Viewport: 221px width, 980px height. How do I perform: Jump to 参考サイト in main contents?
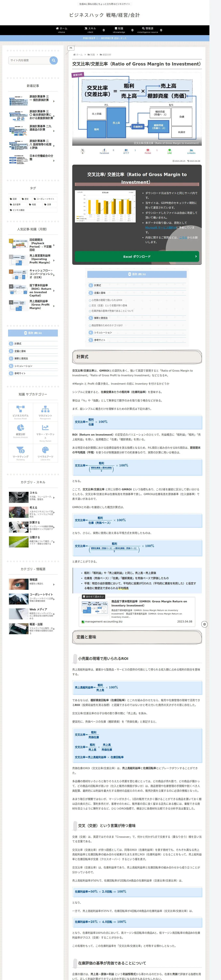(100, 340)
